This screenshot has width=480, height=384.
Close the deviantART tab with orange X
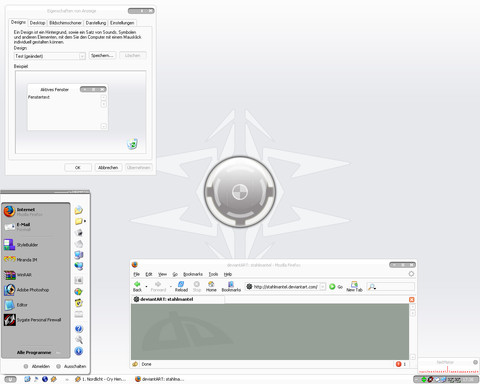[411, 299]
